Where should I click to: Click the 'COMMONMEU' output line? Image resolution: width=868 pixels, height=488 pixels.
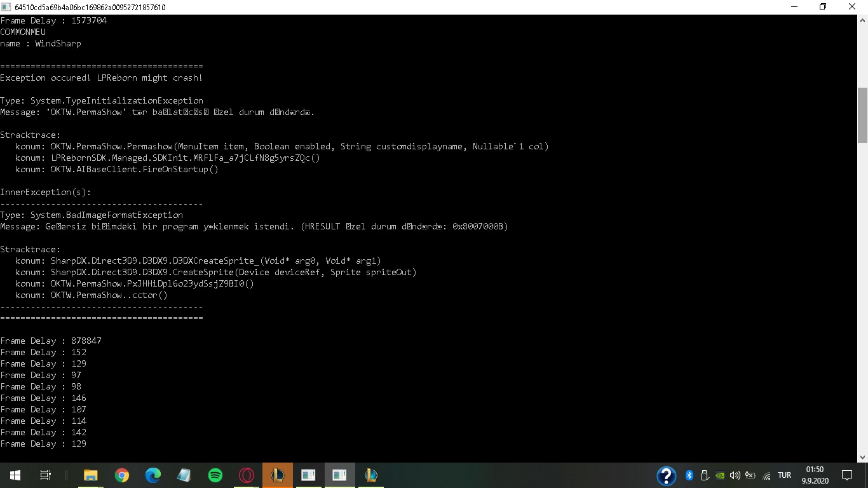pyautogui.click(x=23, y=32)
